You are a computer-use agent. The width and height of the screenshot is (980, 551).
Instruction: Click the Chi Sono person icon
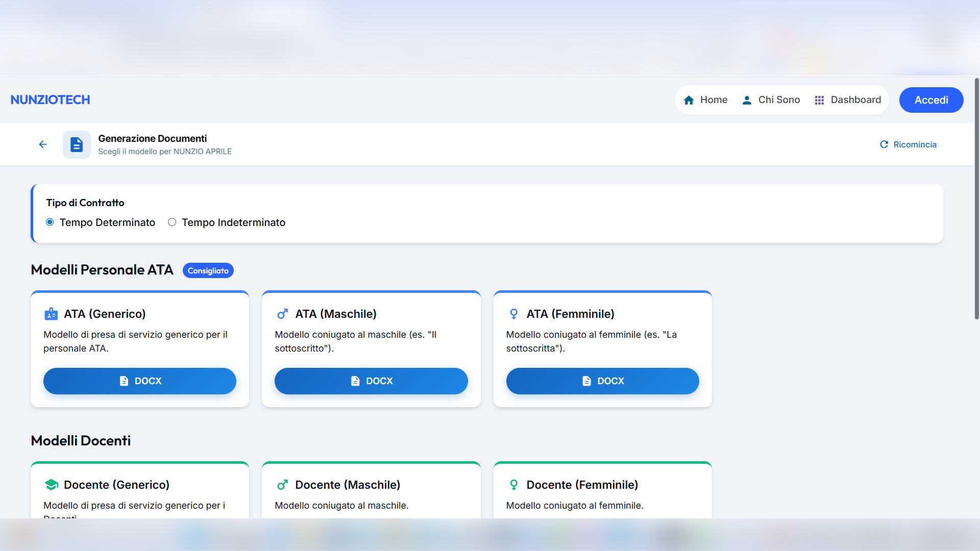[747, 100]
